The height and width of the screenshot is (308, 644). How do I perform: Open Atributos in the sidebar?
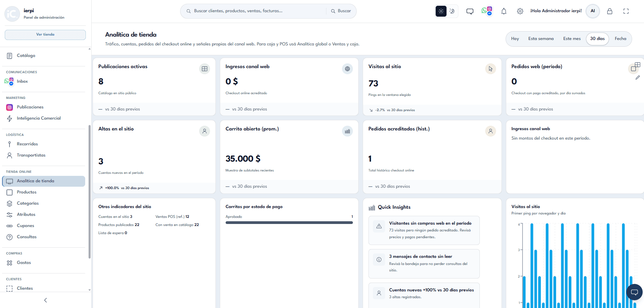coord(44,214)
